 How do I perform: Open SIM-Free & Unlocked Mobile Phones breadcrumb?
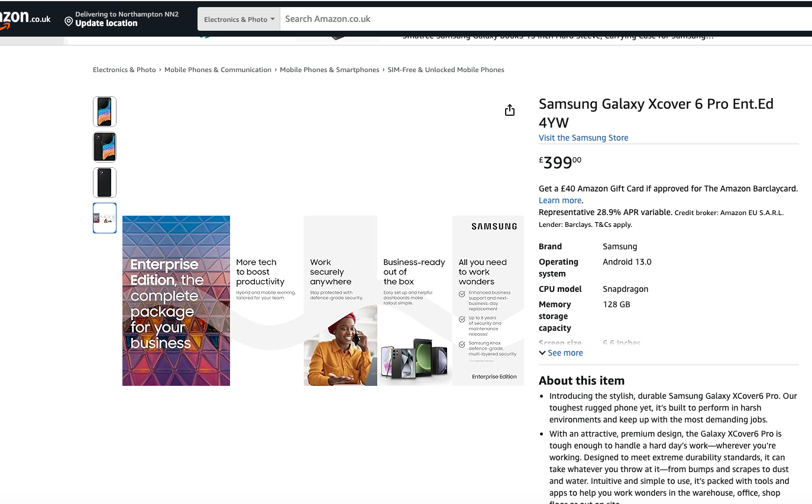point(446,70)
